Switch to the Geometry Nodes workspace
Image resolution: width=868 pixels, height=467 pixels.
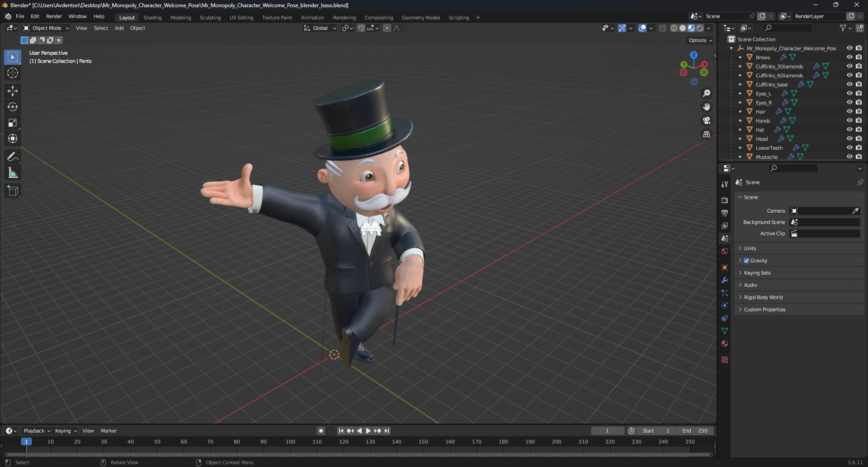pyautogui.click(x=420, y=18)
